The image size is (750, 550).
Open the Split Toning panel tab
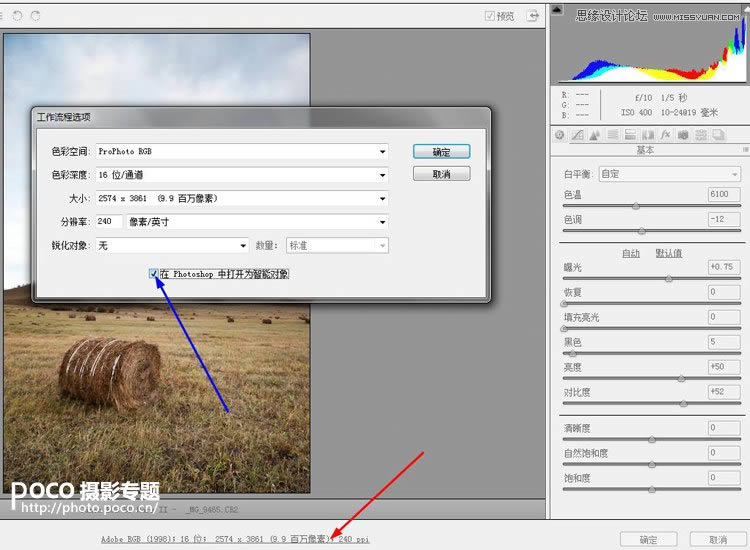[x=629, y=135]
